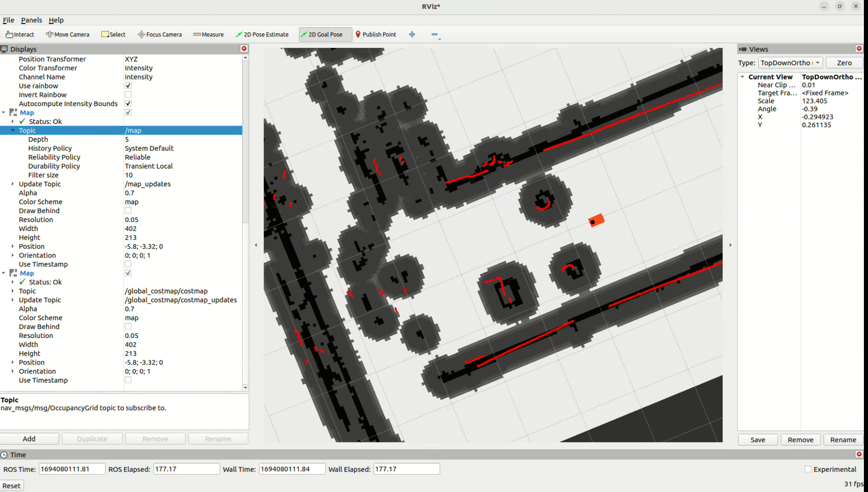Open the Panels menu
The image size is (868, 492).
31,20
